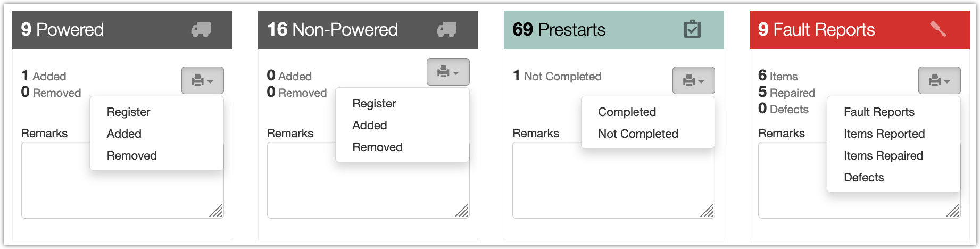980x249 pixels.
Task: Select Items Reported in Fault Reports menu
Action: tap(884, 134)
